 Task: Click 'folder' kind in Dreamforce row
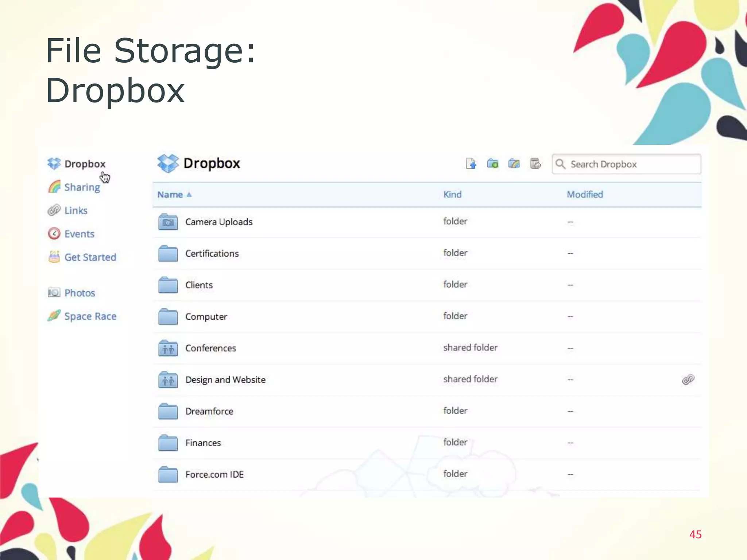pos(455,411)
